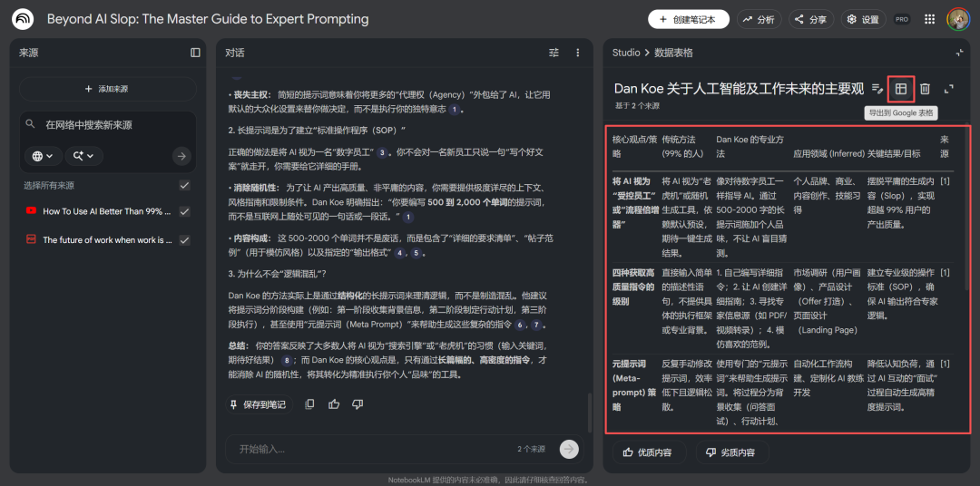The height and width of the screenshot is (486, 980).
Task: Delete the data table
Action: pyautogui.click(x=925, y=89)
